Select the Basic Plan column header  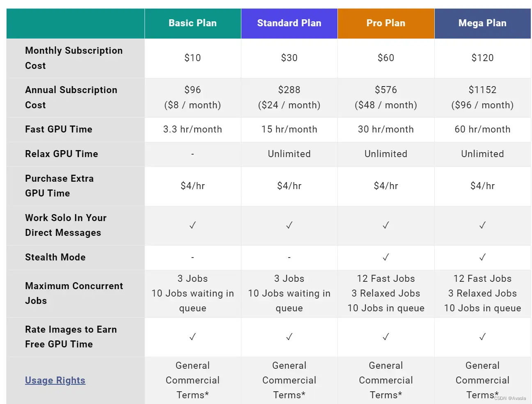tap(193, 23)
